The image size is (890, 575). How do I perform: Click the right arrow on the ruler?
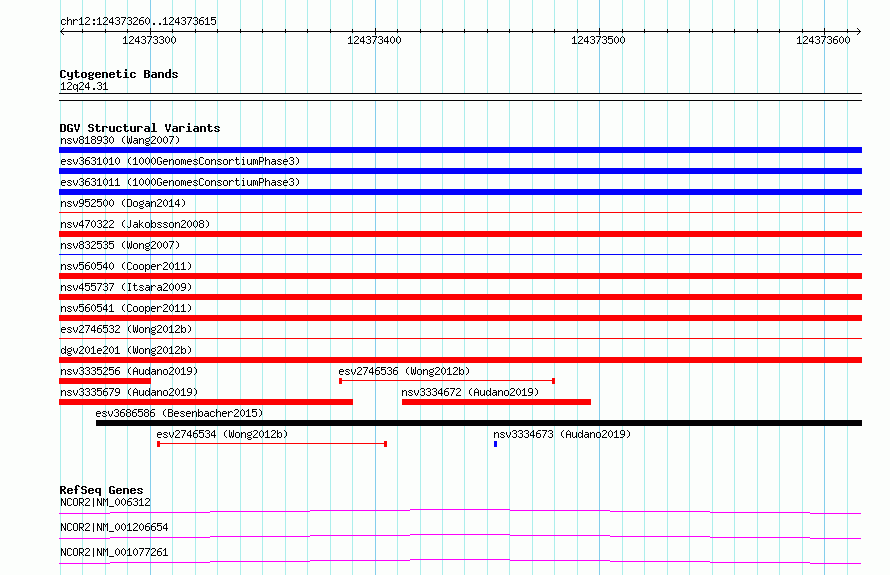coord(859,32)
